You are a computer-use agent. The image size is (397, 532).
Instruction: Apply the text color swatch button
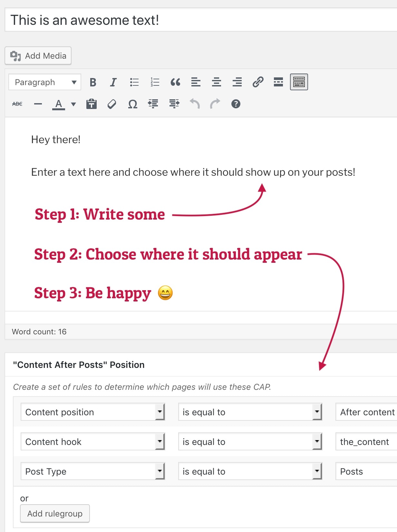59,104
